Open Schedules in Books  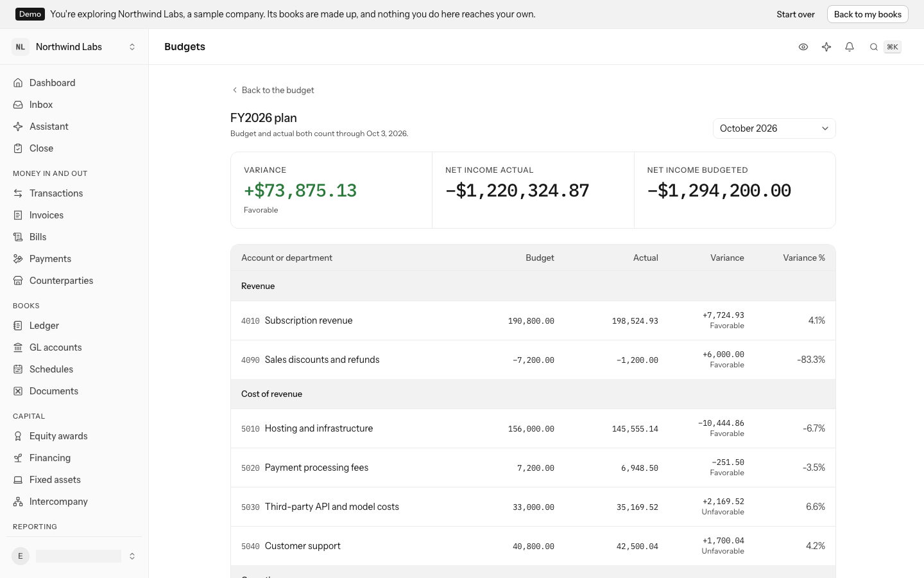[74, 369]
